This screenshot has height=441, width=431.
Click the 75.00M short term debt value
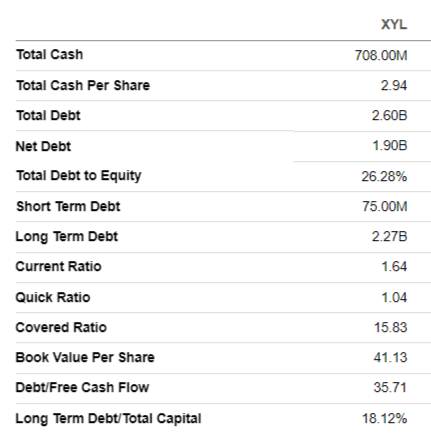[x=385, y=206]
